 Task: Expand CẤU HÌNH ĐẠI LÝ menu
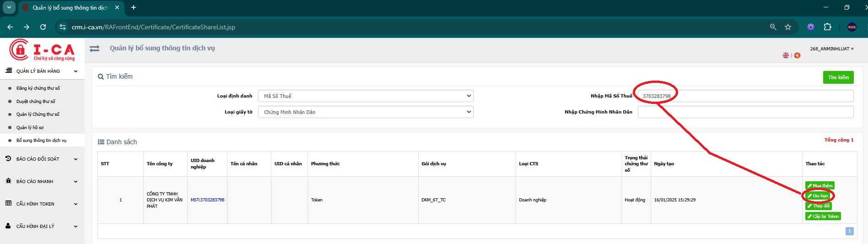(42, 226)
